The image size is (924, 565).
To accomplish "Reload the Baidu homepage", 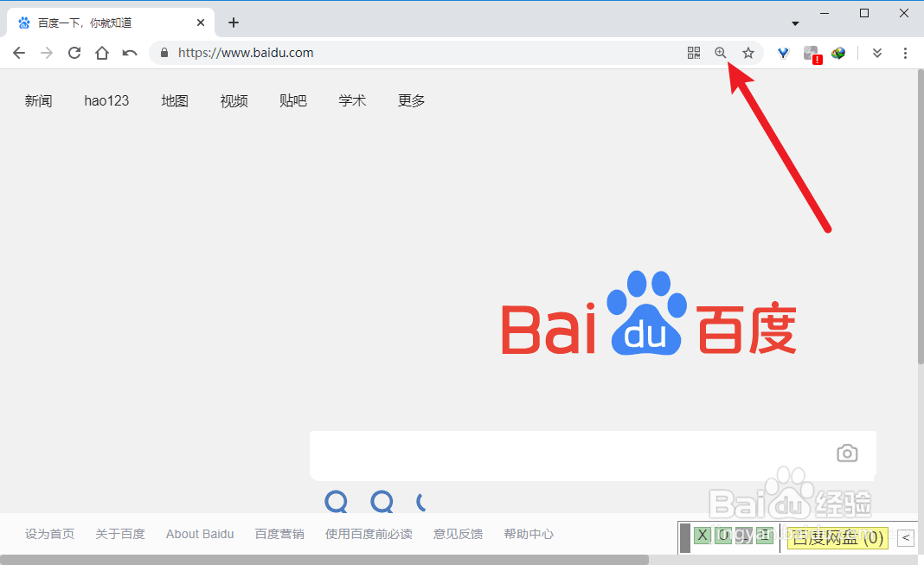I will click(x=74, y=52).
